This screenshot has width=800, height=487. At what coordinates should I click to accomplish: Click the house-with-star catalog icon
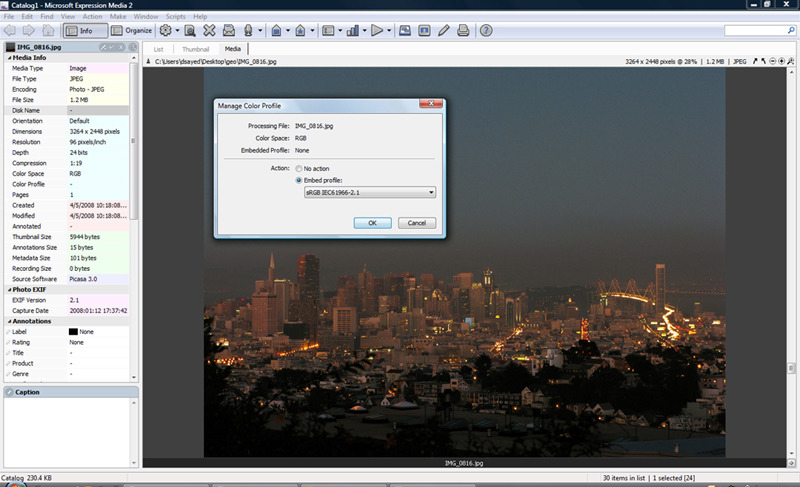click(301, 31)
